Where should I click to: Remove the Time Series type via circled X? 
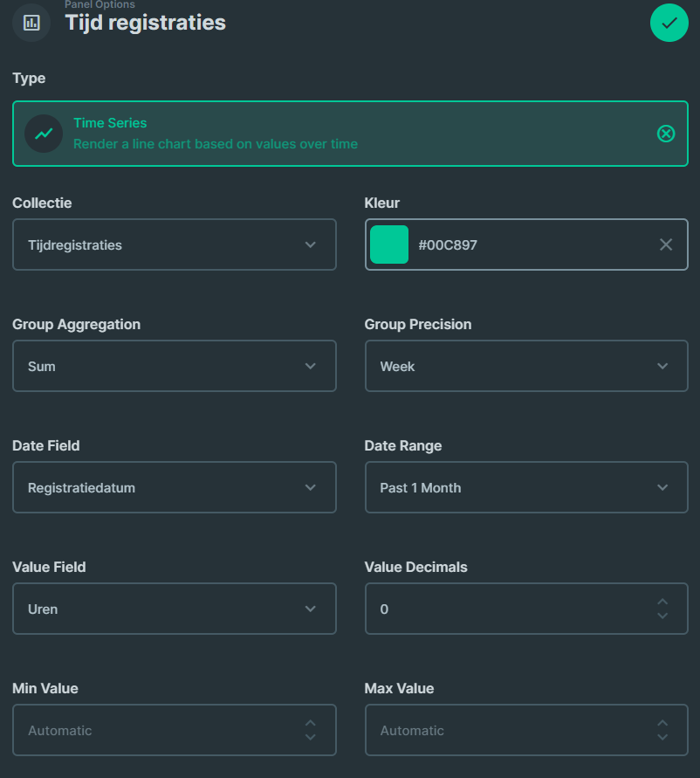click(x=666, y=133)
